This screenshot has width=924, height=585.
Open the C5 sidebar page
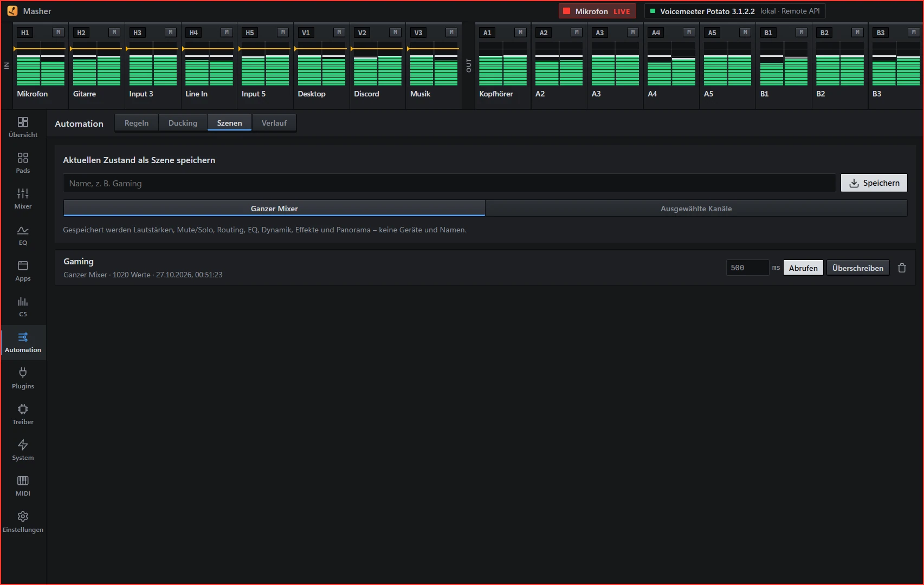23,307
